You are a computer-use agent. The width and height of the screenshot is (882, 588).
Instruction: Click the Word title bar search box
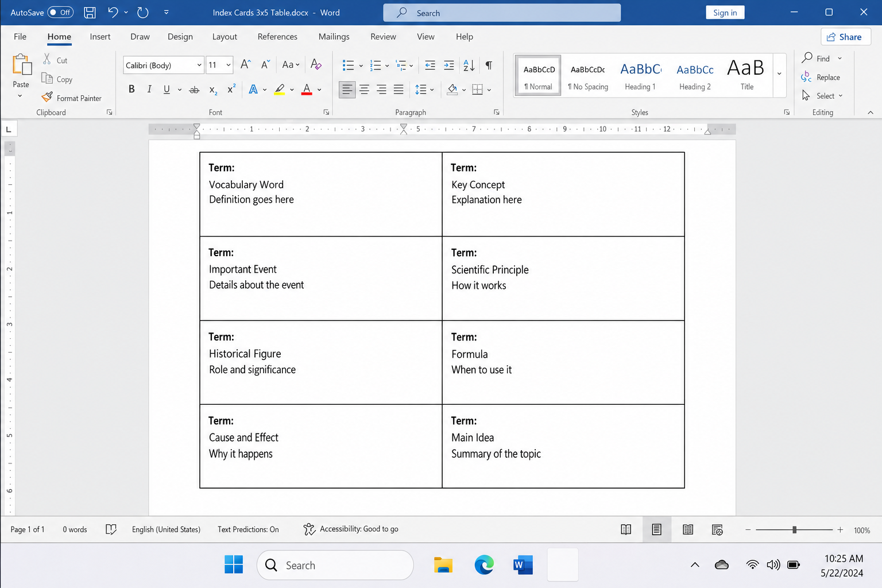coord(502,13)
